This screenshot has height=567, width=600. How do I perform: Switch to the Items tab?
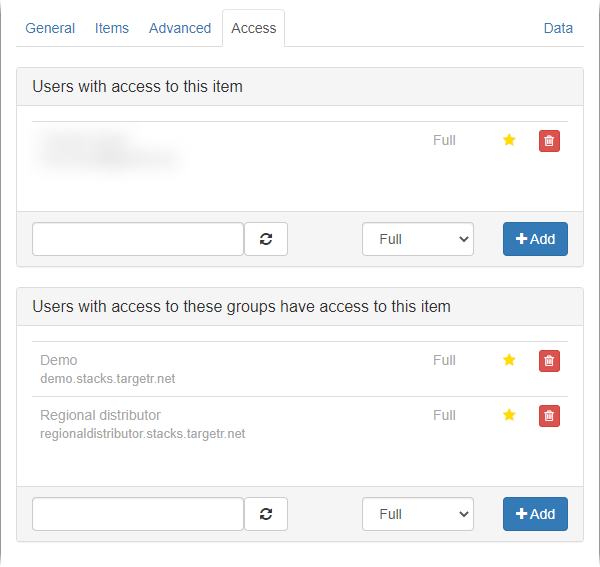pyautogui.click(x=112, y=28)
